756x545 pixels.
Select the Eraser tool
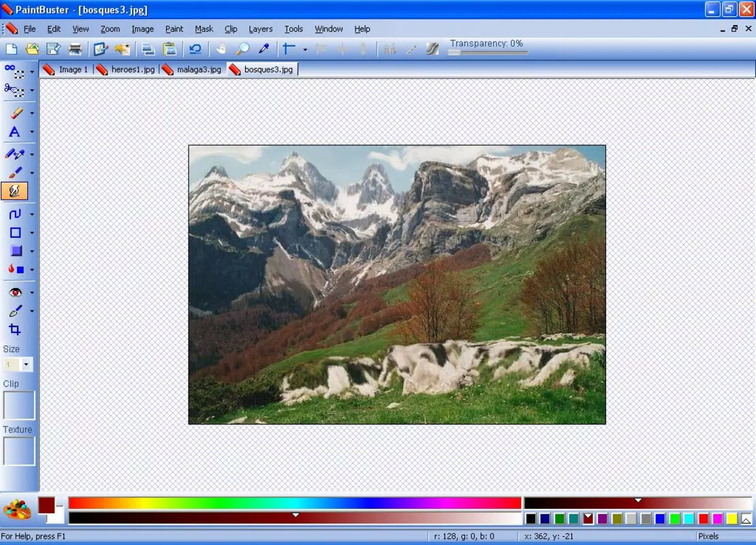(x=16, y=113)
